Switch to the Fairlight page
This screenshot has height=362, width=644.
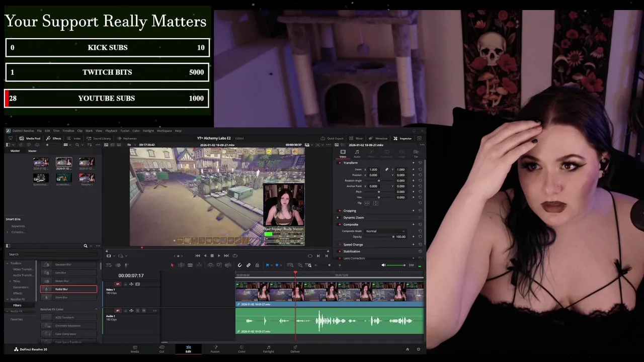tap(268, 348)
